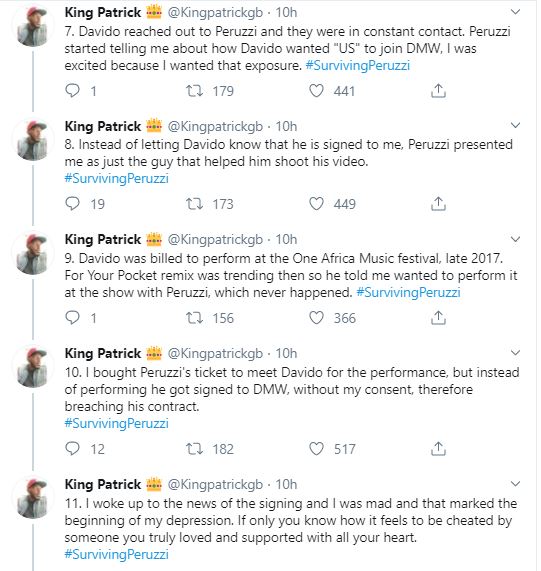
Task: Open more options chevron on tweet 11
Action: point(515,484)
